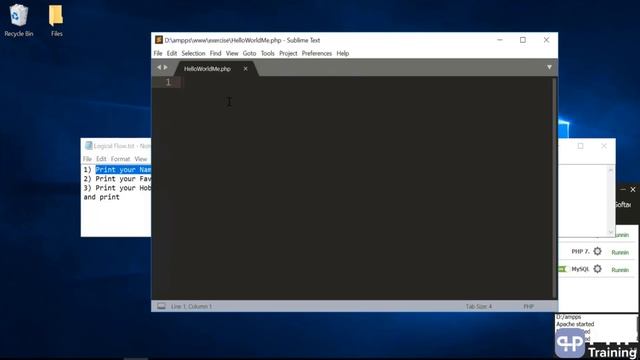Image resolution: width=640 pixels, height=360 pixels.
Task: Open the File menu in Sublime Text
Action: pyautogui.click(x=158, y=53)
